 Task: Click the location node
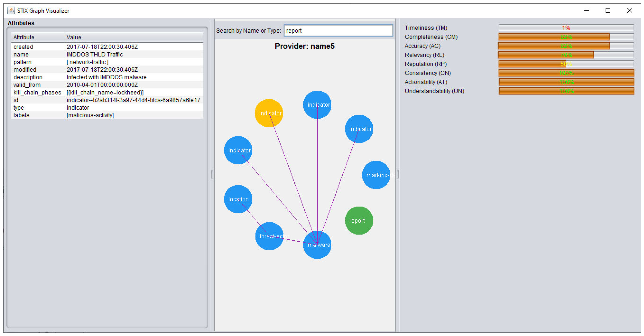coord(238,199)
